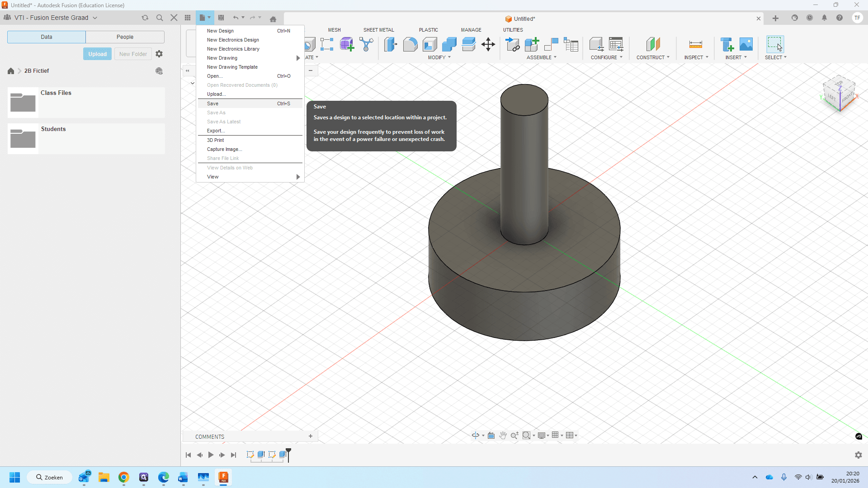The height and width of the screenshot is (488, 868).
Task: Click the New Folder button
Action: tap(133, 54)
